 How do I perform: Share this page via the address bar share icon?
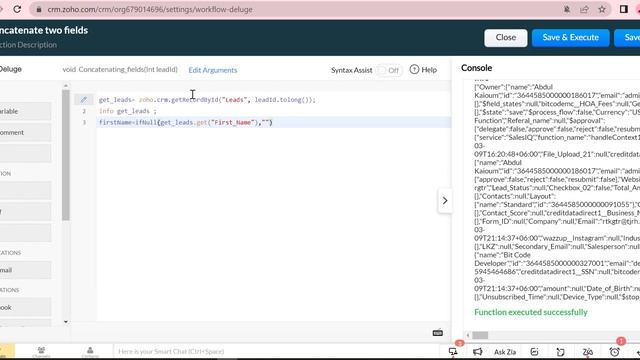584,9
